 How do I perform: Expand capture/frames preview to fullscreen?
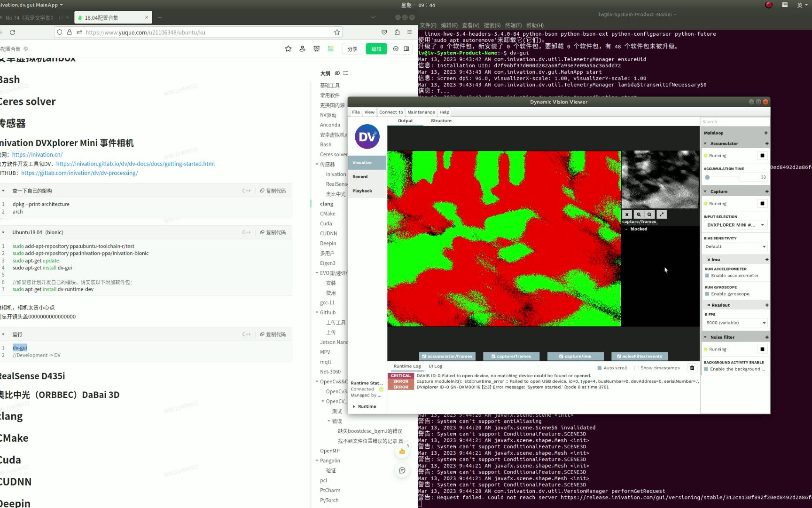pyautogui.click(x=662, y=214)
